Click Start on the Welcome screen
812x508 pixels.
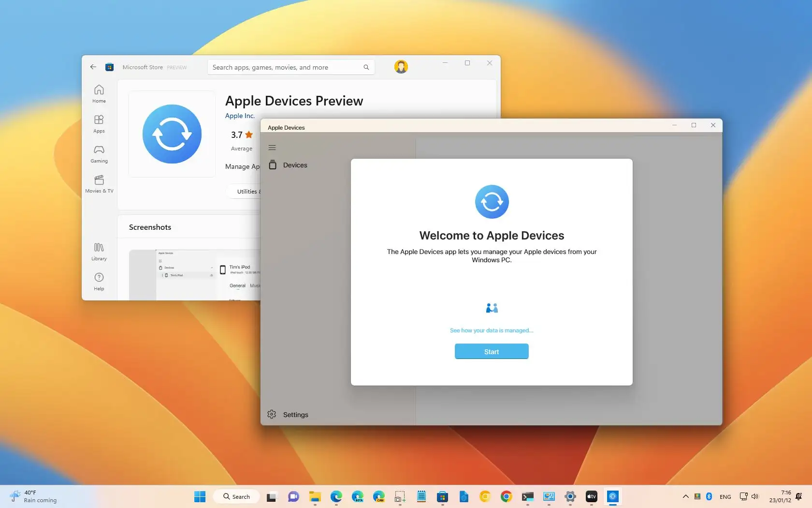(x=491, y=351)
